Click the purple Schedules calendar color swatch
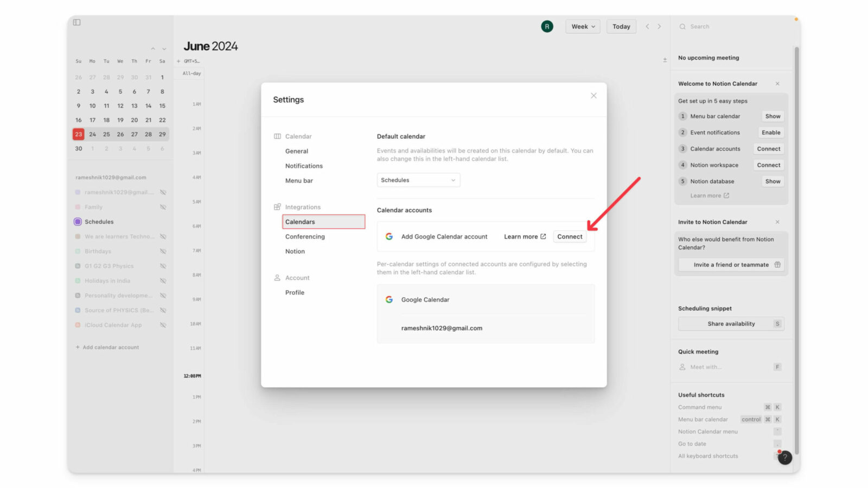The height and width of the screenshot is (488, 868). tap(78, 222)
